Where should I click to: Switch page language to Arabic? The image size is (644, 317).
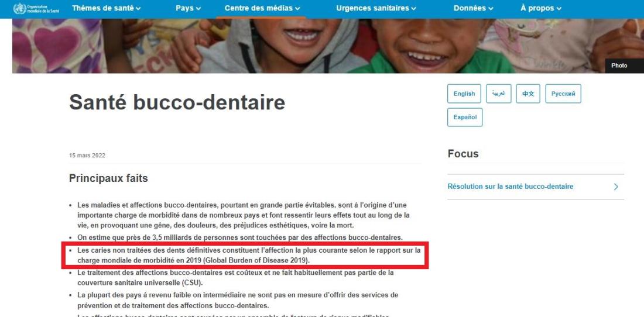point(499,94)
